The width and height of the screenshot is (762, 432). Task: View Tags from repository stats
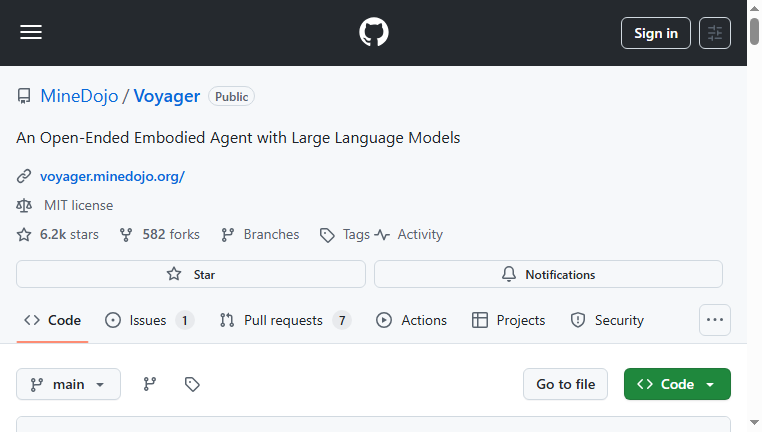point(345,235)
